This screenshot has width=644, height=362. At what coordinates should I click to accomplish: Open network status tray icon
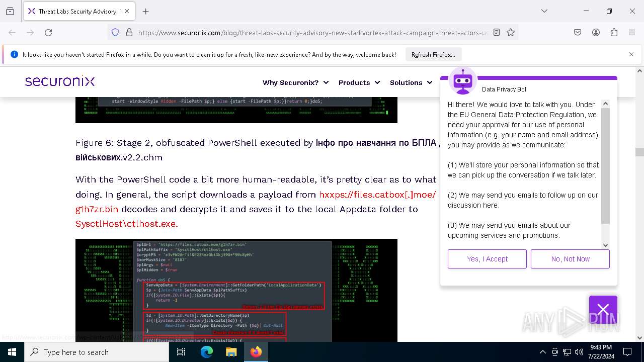(x=567, y=352)
